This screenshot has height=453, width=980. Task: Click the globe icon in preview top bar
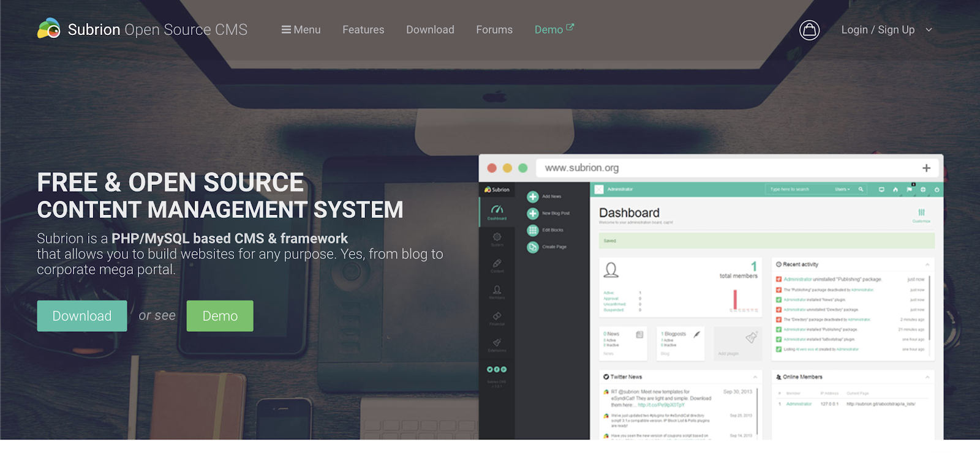pyautogui.click(x=923, y=189)
